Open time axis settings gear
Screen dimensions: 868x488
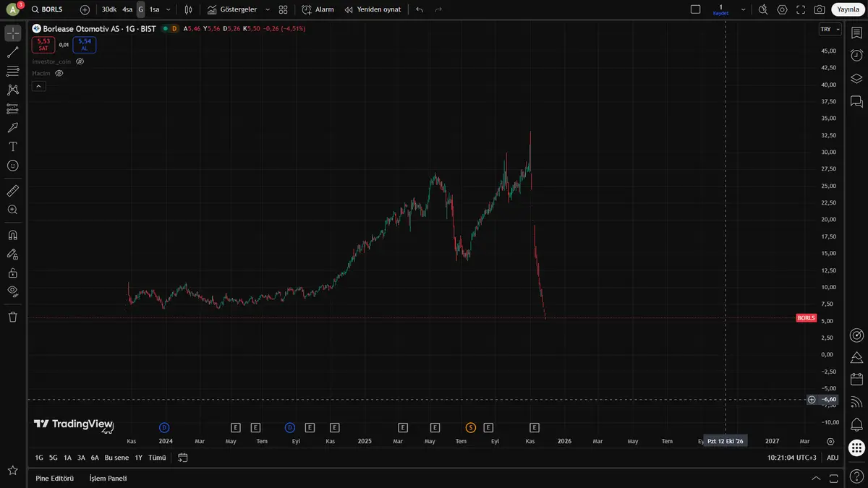point(830,441)
